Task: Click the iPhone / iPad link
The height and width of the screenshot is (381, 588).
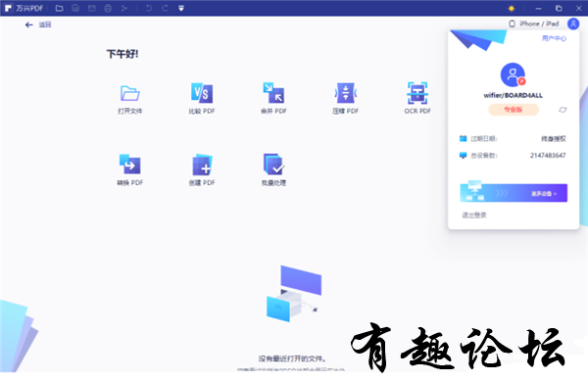Action: 534,24
